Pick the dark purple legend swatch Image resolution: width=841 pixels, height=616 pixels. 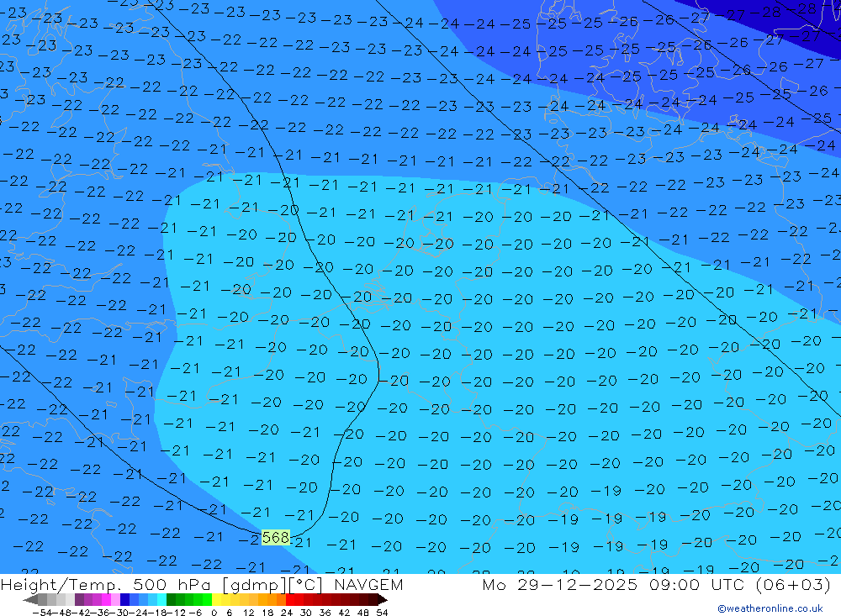click(79, 599)
